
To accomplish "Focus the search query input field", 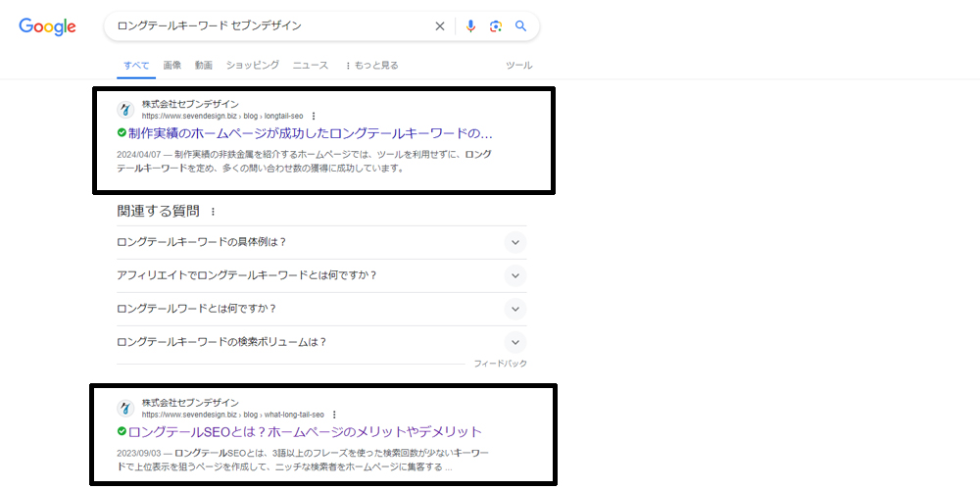I will 271,26.
